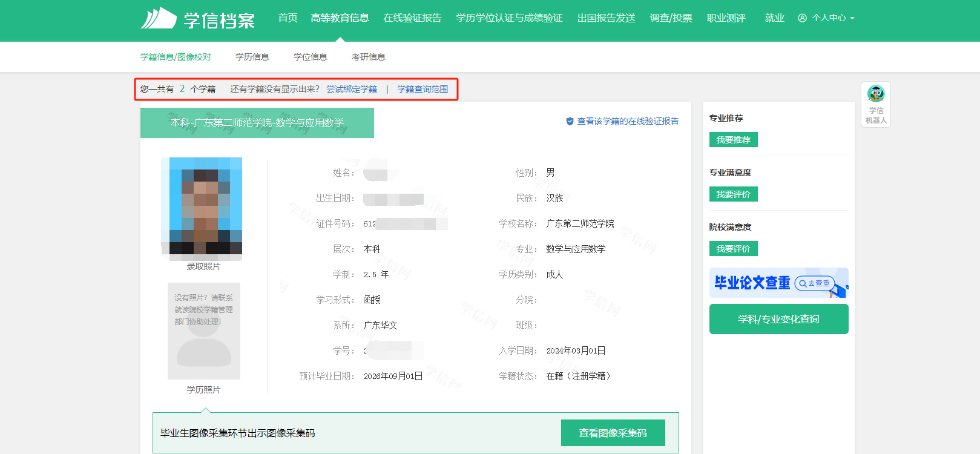
Task: Click the 函授 study form value
Action: click(372, 300)
